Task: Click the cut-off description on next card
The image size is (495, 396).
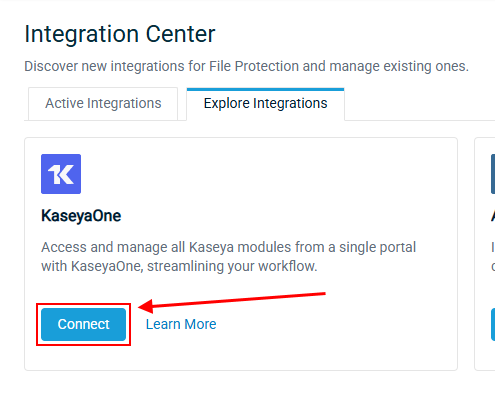Action: 493,257
